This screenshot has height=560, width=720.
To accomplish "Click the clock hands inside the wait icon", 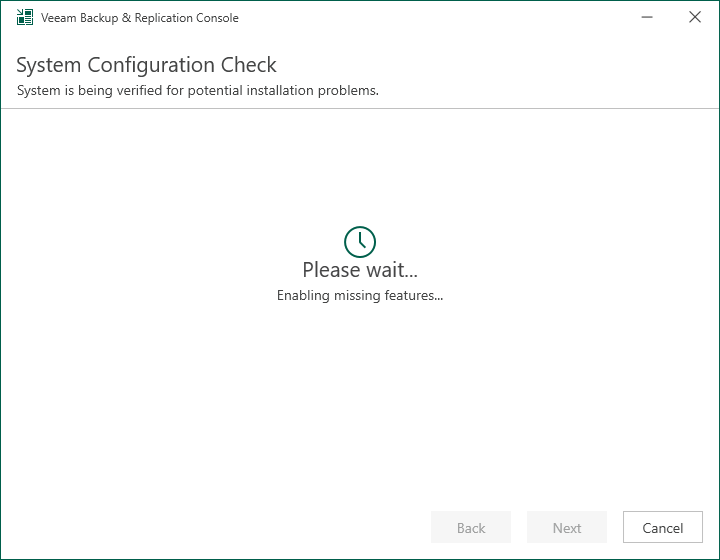I will pos(362,241).
